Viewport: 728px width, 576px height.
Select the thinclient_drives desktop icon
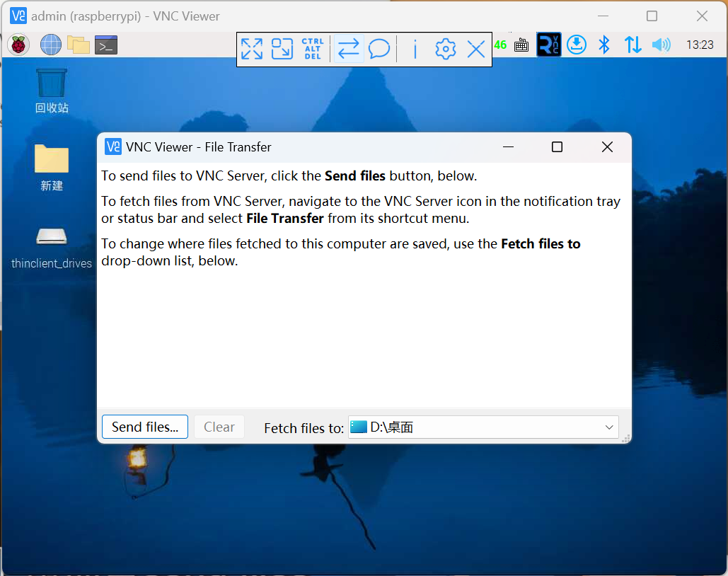point(52,248)
